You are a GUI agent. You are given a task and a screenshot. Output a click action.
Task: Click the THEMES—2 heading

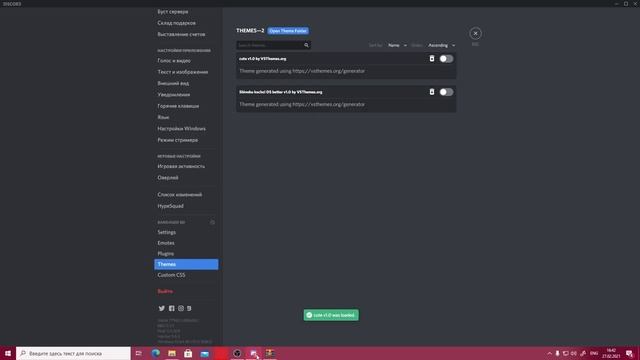[250, 31]
